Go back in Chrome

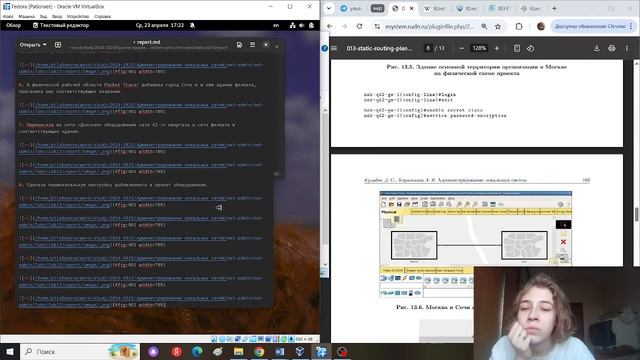click(x=329, y=26)
